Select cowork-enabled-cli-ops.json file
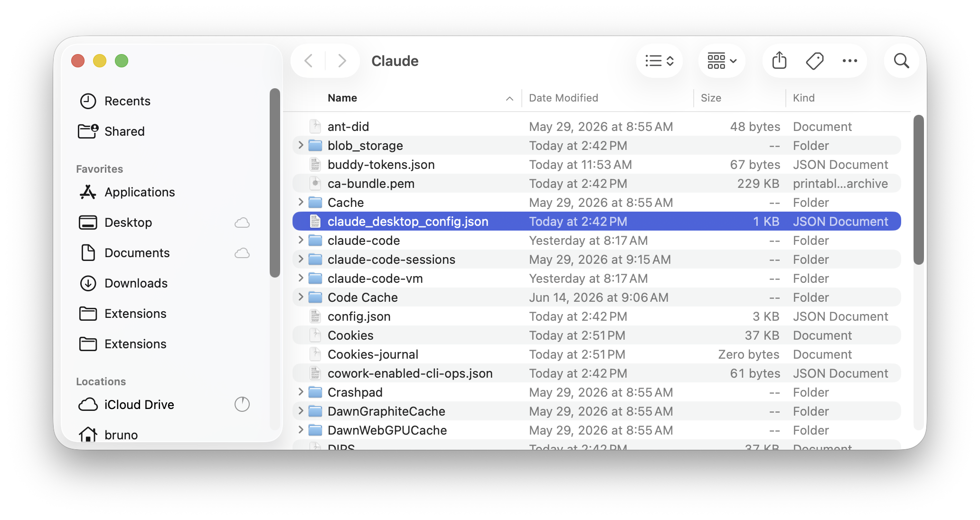980x520 pixels. pos(597,373)
